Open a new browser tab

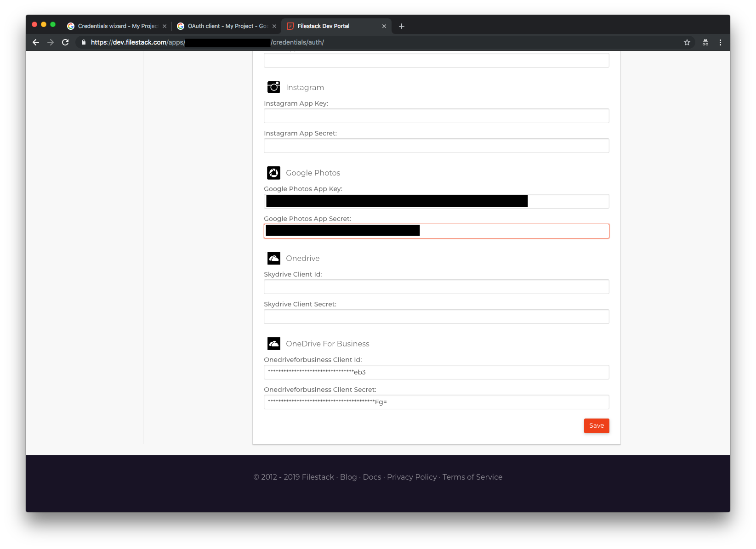(402, 26)
